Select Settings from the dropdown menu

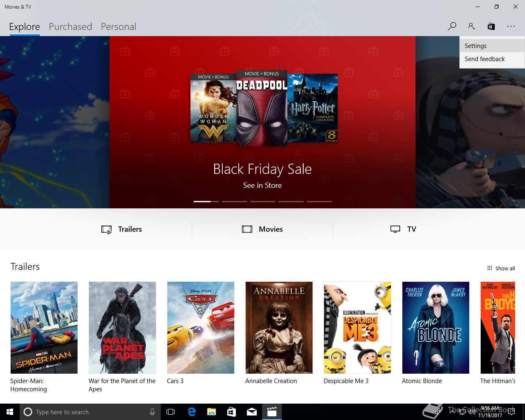[x=492, y=46]
